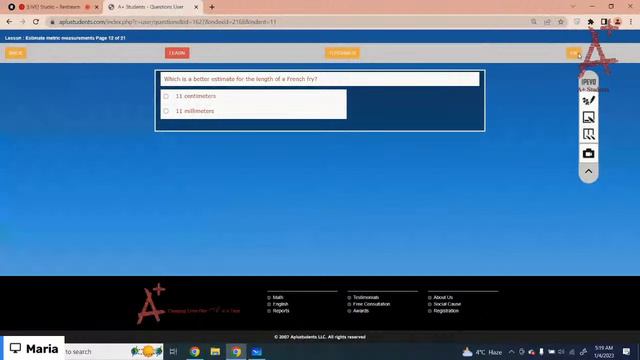Open the 4°C Haze weather widget
Viewport: 640px width, 360px height.
(482, 352)
